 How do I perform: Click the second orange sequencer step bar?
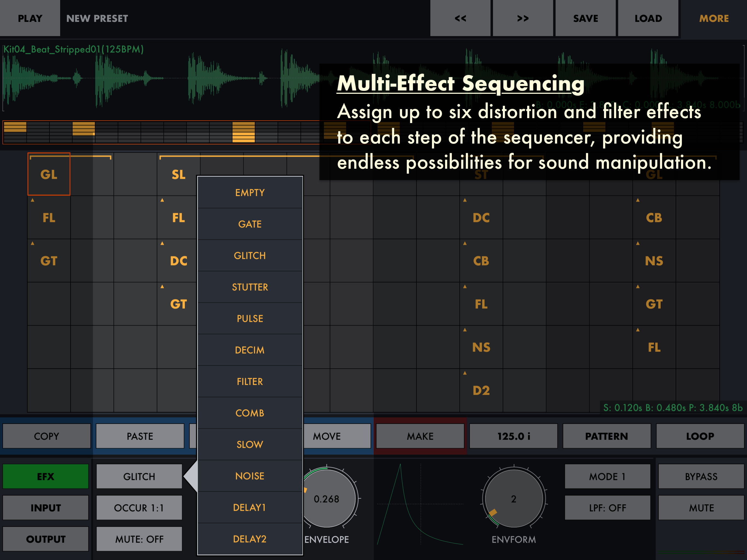(84, 129)
